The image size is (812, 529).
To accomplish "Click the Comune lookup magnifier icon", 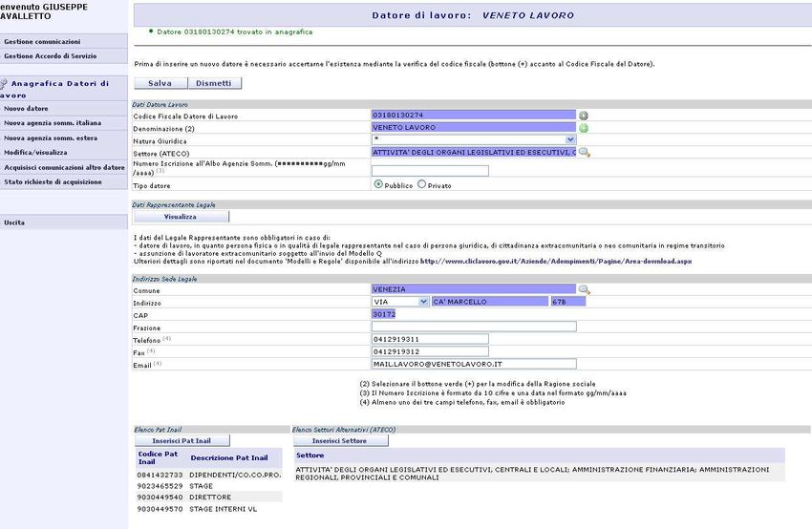I will tap(585, 289).
